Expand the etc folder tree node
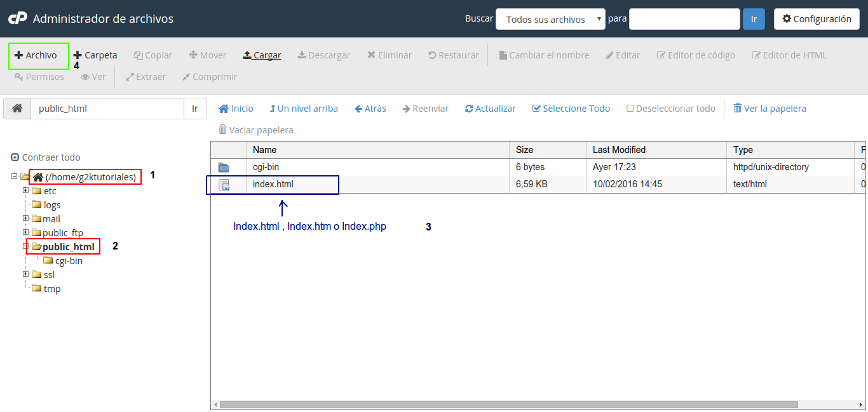Image resolution: width=868 pixels, height=412 pixels. click(25, 190)
